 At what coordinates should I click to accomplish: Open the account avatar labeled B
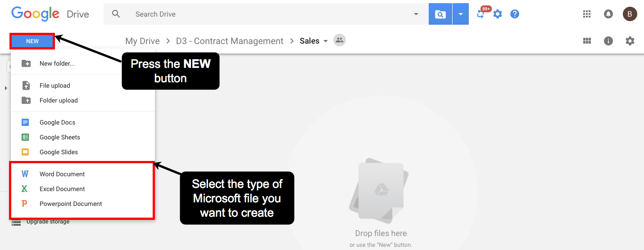630,14
